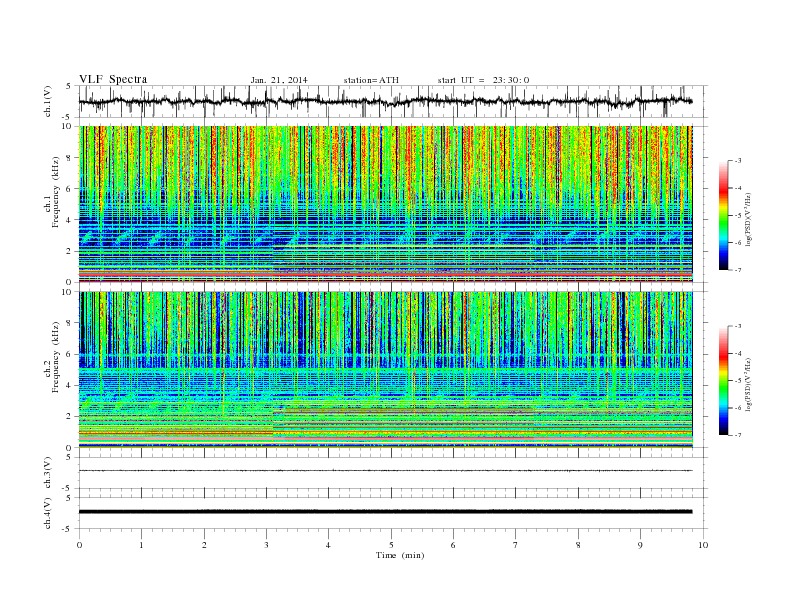Click the "-7" label on ch.1 color bar
The height and width of the screenshot is (612, 792).
click(737, 270)
